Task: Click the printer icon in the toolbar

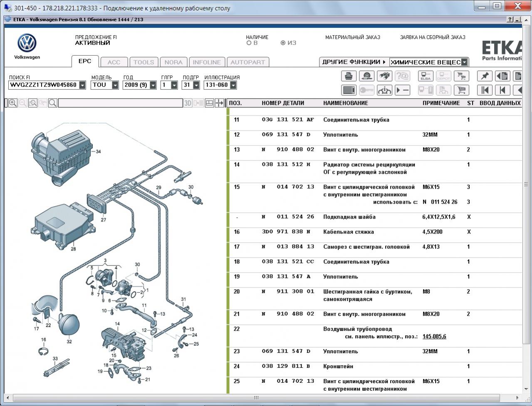Action: (x=349, y=76)
